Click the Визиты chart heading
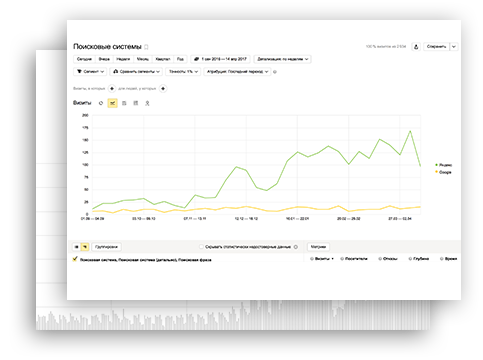 click(82, 103)
